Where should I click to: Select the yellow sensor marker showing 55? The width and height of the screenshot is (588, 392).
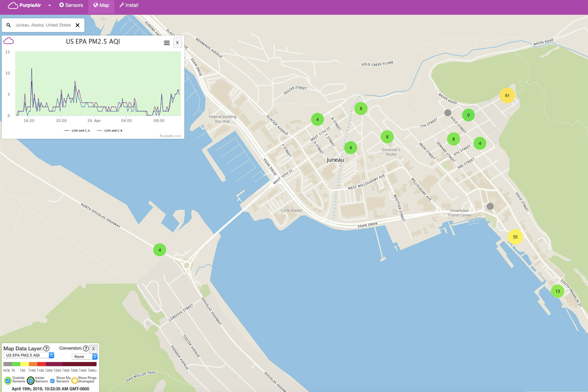(515, 237)
